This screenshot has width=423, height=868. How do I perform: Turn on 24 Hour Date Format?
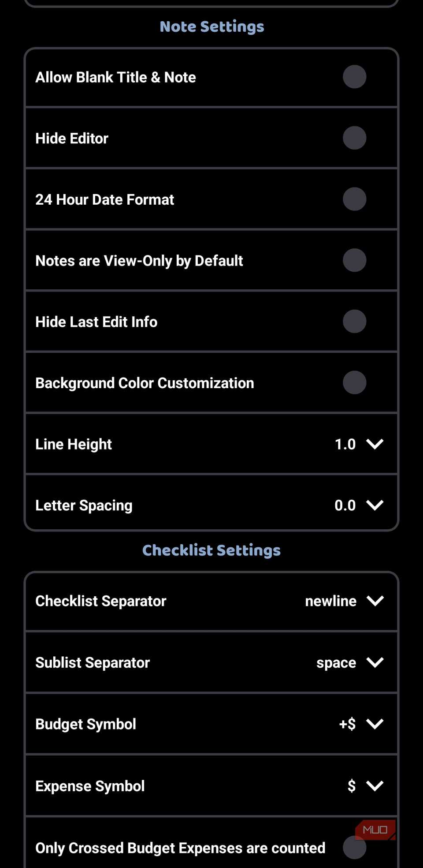[x=354, y=199]
